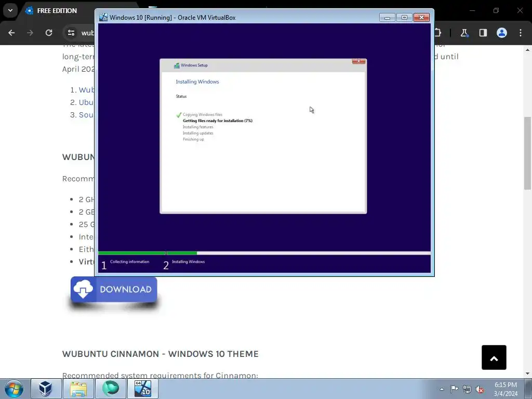This screenshot has width=532, height=399.
Task: Open the Windows 7 Start button
Action: 14,389
